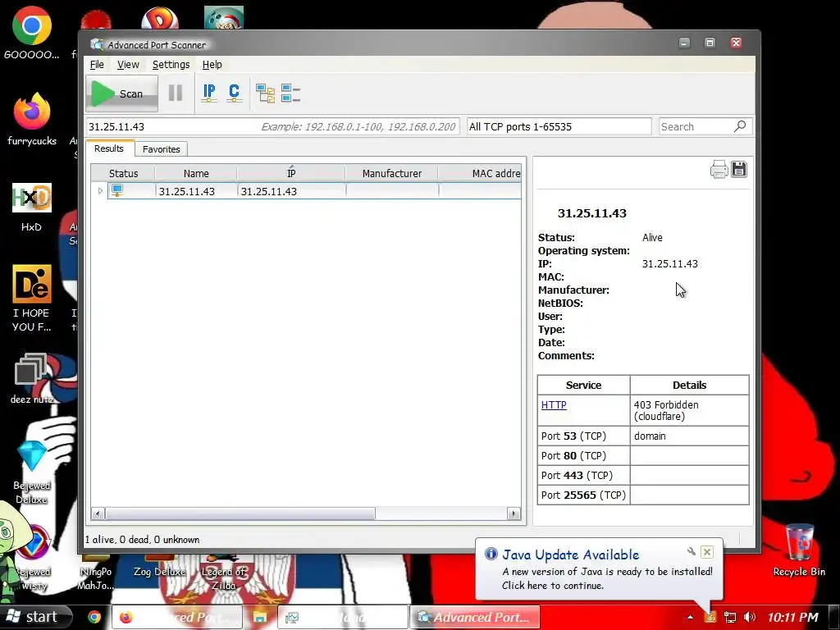Start scanning with the Scan button
Image resolution: width=840 pixels, height=630 pixels.
coord(121,94)
